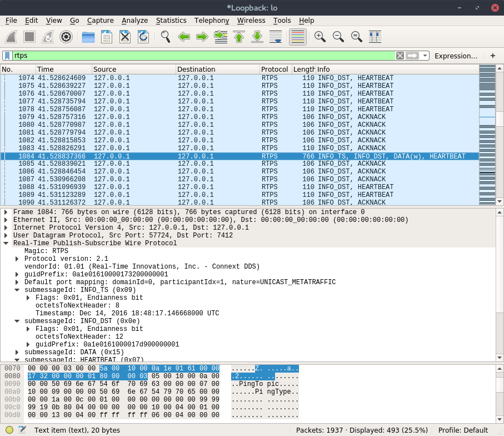Expand the Frame 1084 tree row
The width and height of the screenshot is (504, 436).
6,212
